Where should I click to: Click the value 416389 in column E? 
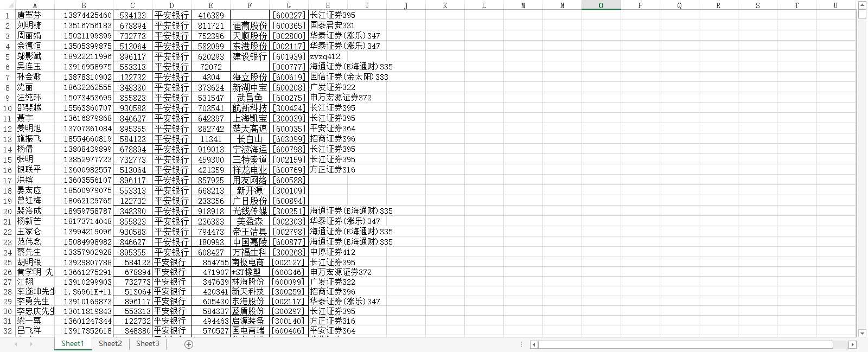pyautogui.click(x=210, y=15)
